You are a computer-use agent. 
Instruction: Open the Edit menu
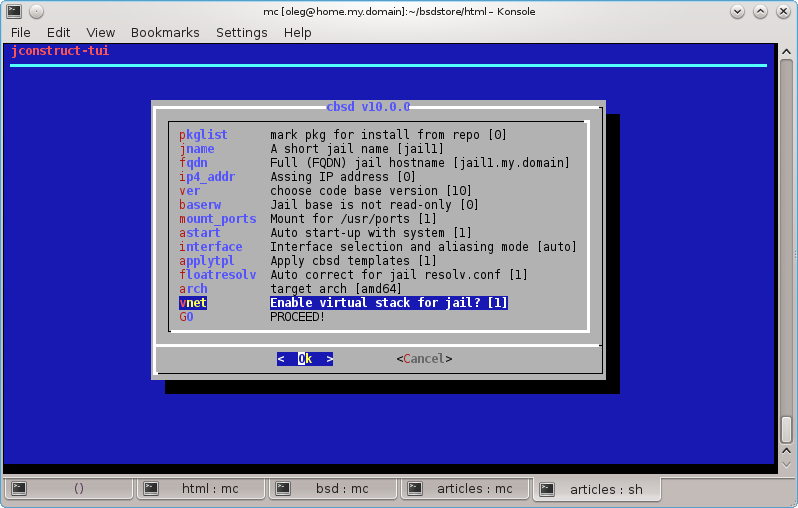coord(59,33)
